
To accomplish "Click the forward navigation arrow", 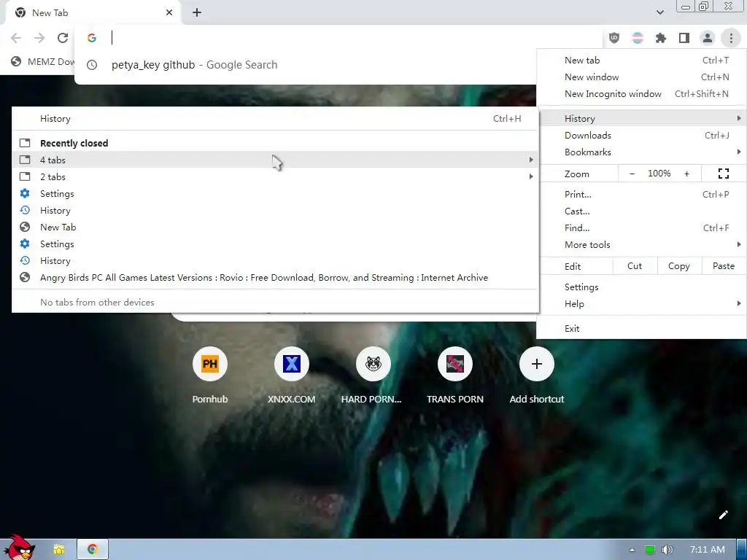I will coord(39,38).
